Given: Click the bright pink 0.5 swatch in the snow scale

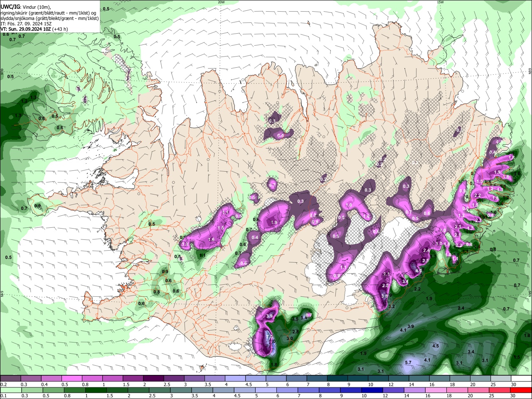Looking at the screenshot, I should [x=71, y=378].
